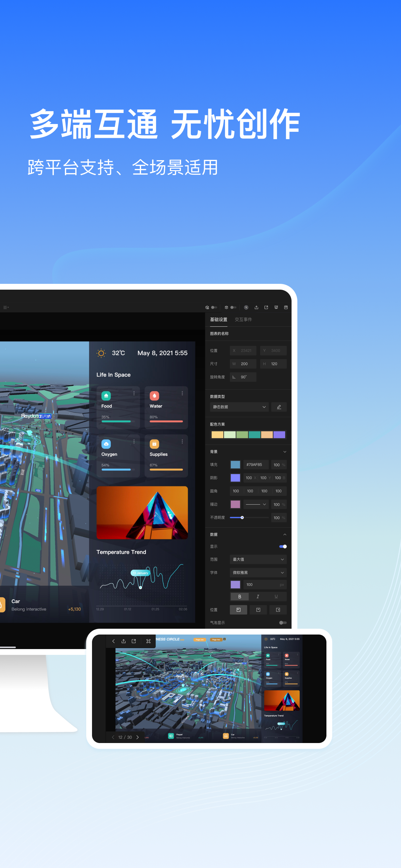Screen dimensions: 401x868
Task: Toggle underline U formatting
Action: pos(276,596)
